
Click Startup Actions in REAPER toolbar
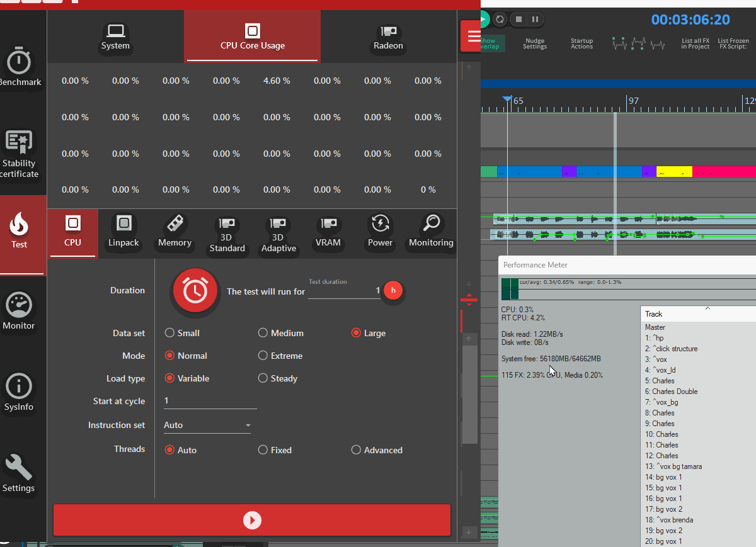(x=581, y=43)
